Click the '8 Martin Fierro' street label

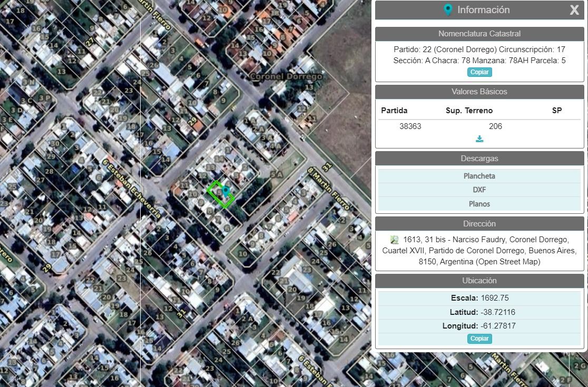[x=328, y=188]
